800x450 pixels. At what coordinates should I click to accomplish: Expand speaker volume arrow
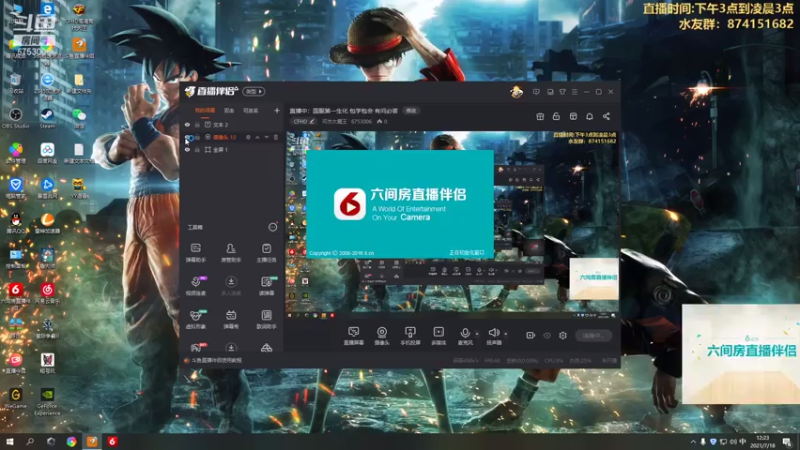(506, 334)
